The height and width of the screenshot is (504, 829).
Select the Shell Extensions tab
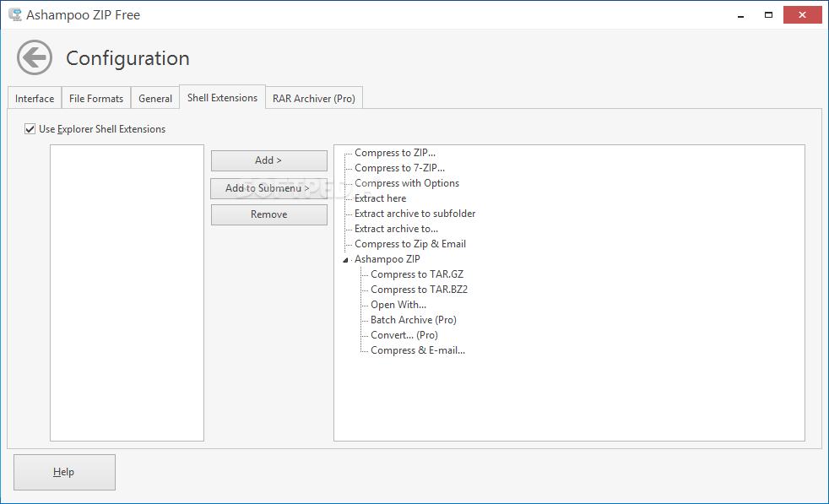tap(223, 97)
